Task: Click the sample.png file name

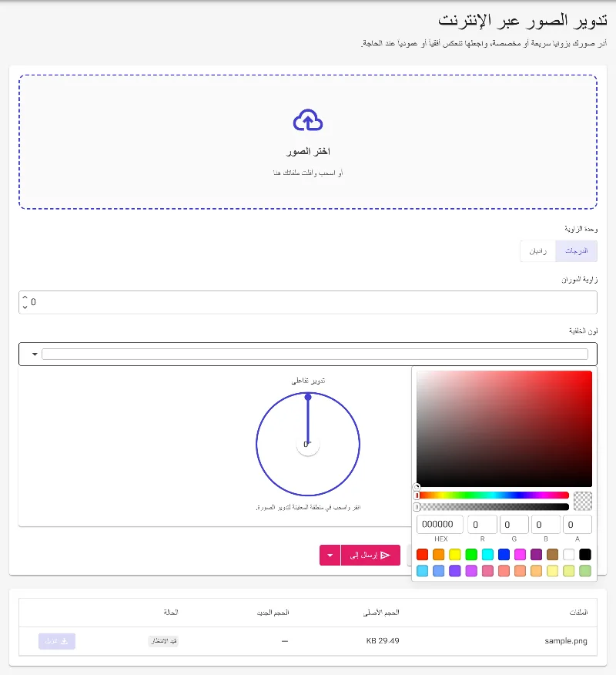Action: [566, 641]
